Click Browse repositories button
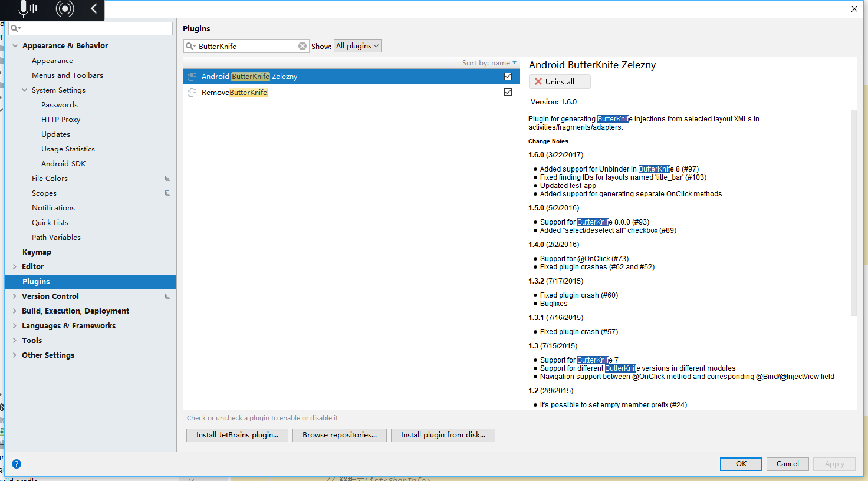Viewport: 868px width, 481px height. pyautogui.click(x=340, y=435)
